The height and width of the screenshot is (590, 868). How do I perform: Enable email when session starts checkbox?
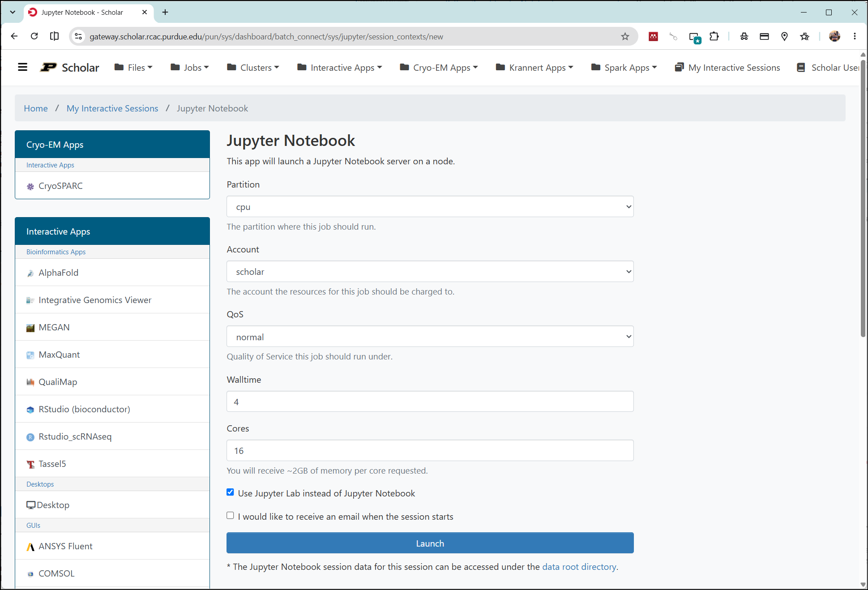tap(230, 516)
